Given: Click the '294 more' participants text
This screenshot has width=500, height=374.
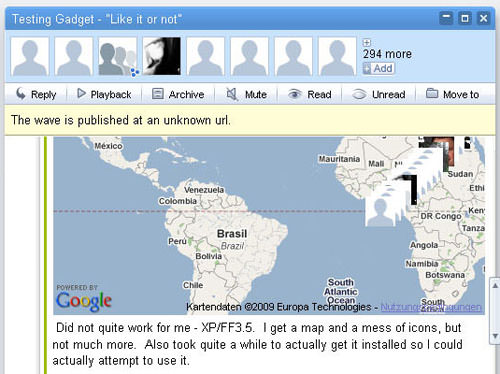Looking at the screenshot, I should [x=387, y=54].
